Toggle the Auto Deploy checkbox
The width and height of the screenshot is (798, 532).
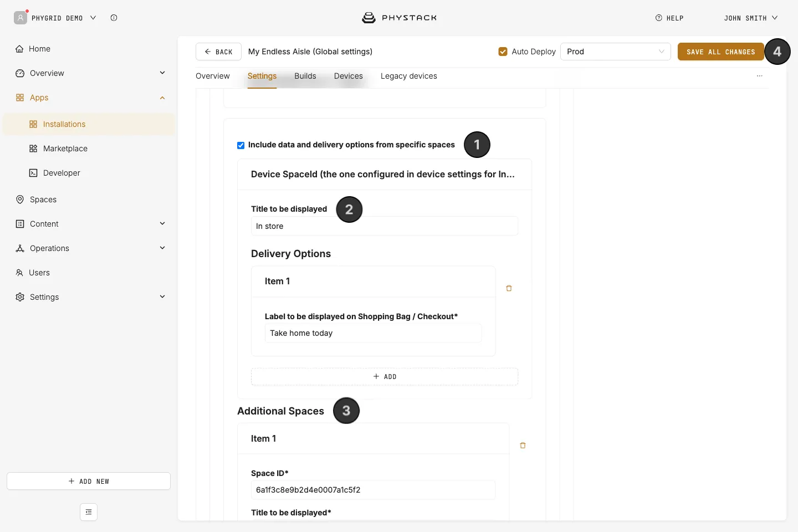tap(503, 52)
